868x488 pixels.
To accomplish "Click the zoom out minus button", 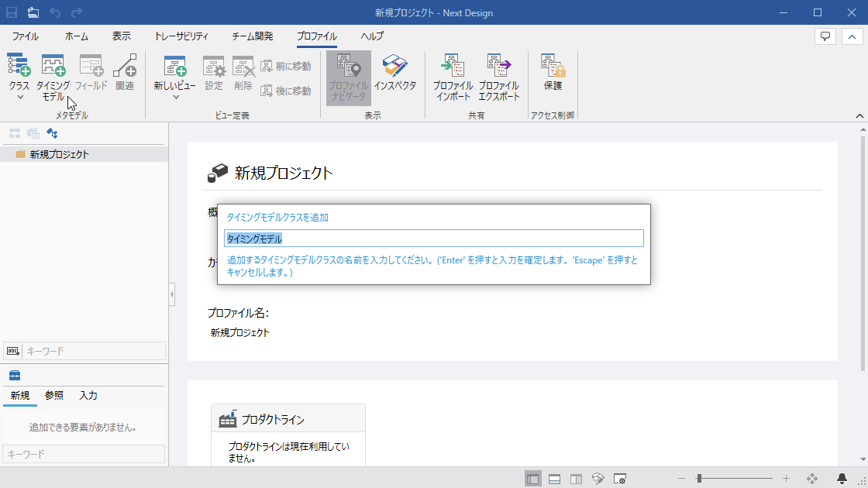I will (x=681, y=479).
